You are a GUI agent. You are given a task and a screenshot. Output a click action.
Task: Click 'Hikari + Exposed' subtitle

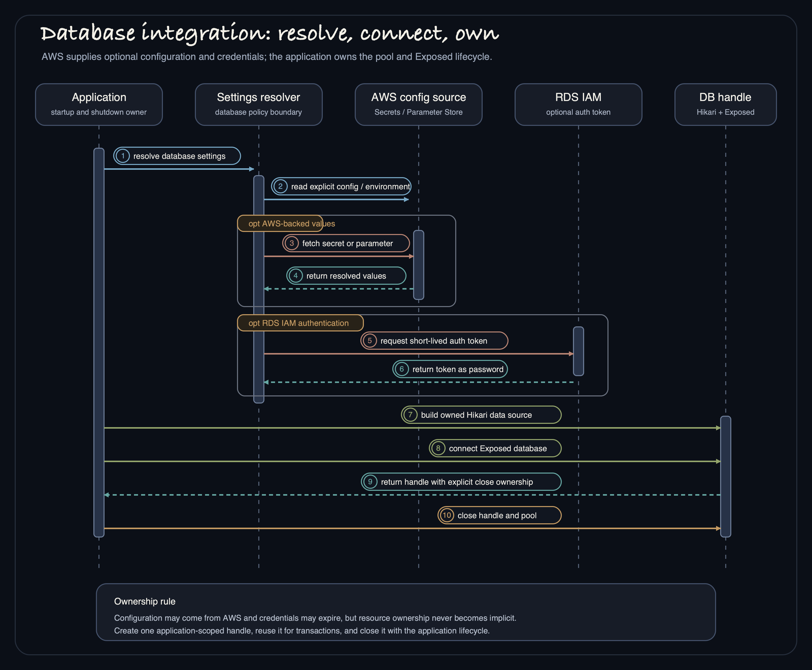click(x=725, y=112)
